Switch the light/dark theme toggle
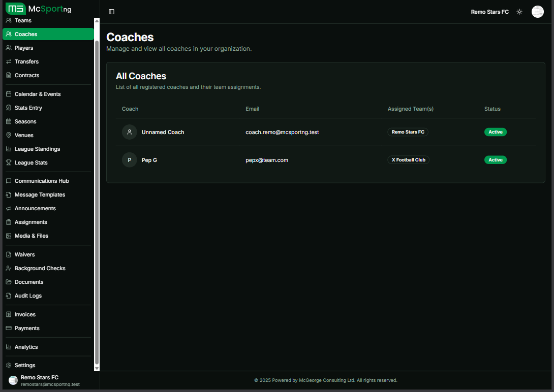 519,12
